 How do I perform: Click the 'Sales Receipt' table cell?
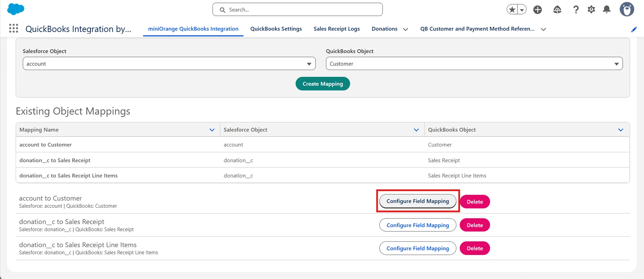tap(444, 160)
